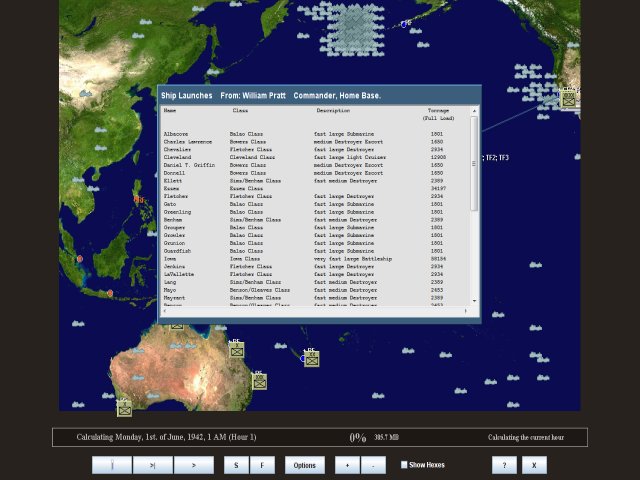Click the ship list vertical scrollbar thumb
This screenshot has height=480, width=640.
point(474,165)
